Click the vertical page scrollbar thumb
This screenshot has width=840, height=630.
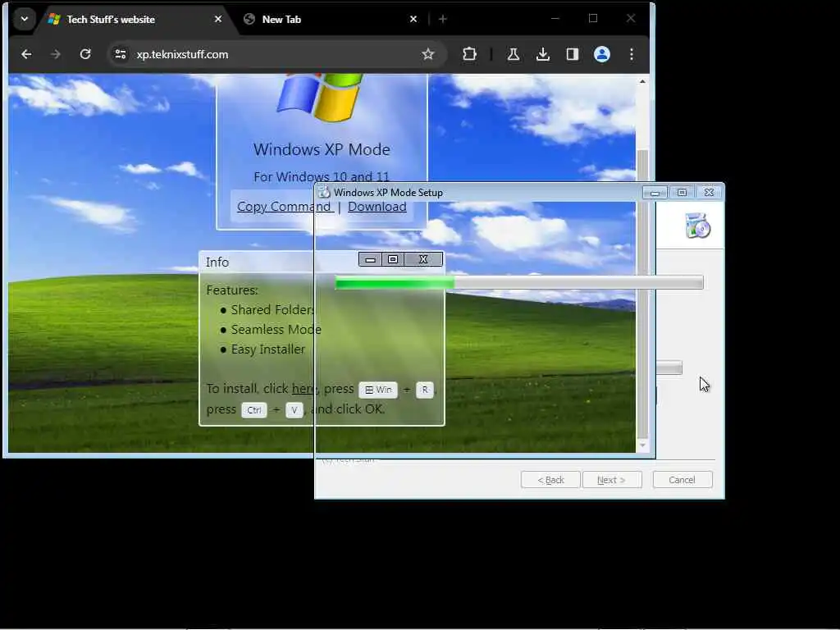pyautogui.click(x=642, y=294)
